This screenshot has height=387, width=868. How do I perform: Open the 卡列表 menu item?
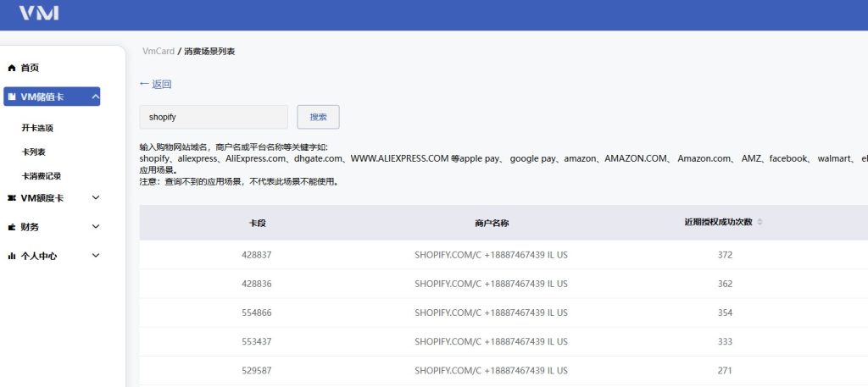click(34, 152)
